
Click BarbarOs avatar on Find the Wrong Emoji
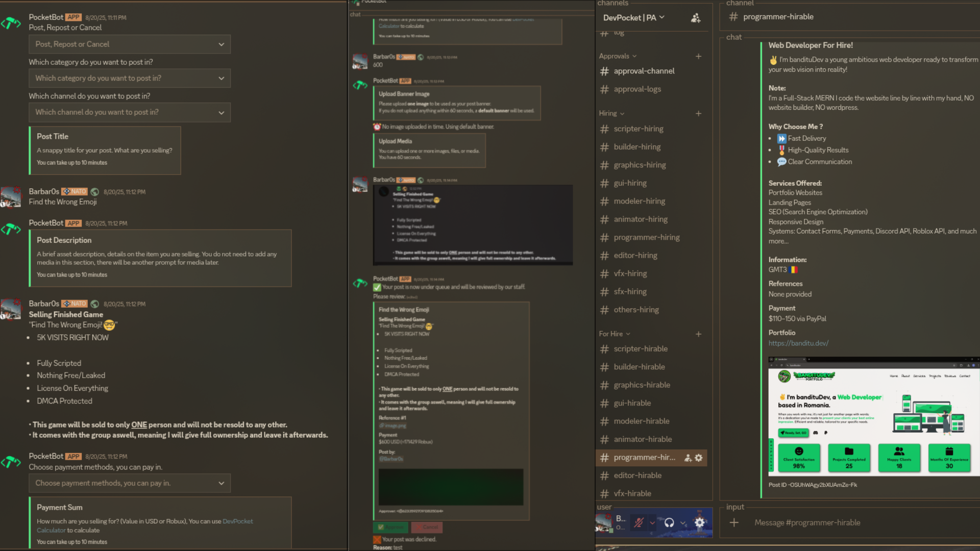11,197
